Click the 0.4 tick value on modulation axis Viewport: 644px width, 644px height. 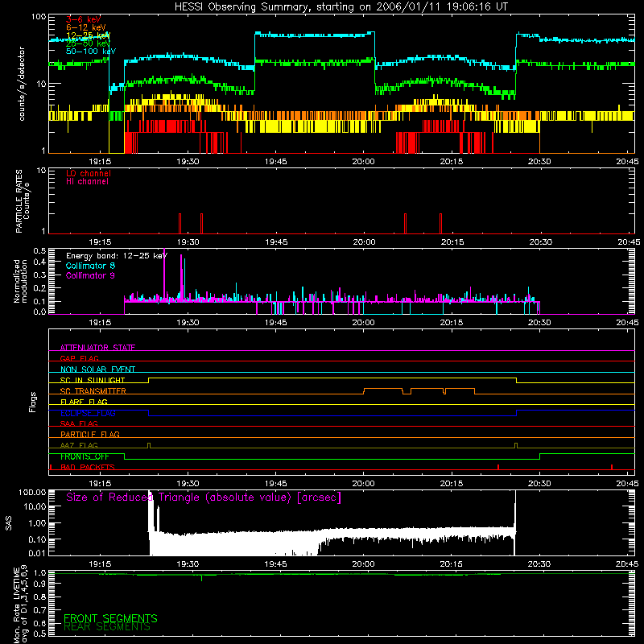[39, 262]
